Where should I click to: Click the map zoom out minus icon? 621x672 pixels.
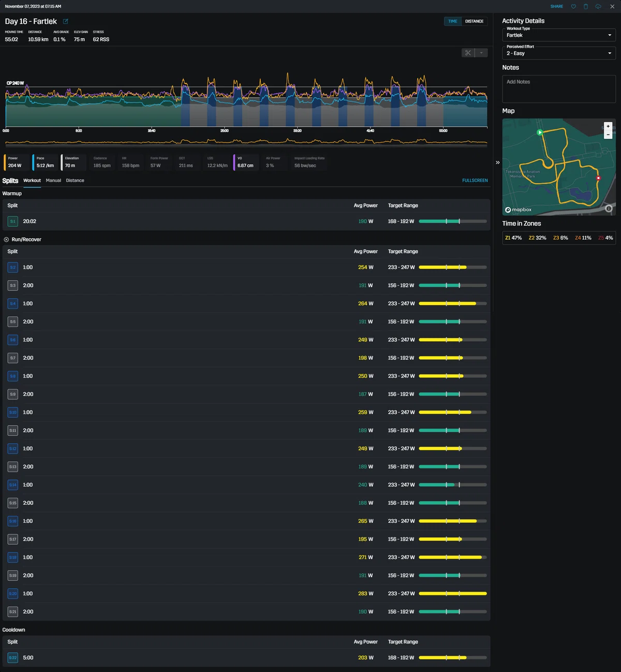click(x=608, y=135)
